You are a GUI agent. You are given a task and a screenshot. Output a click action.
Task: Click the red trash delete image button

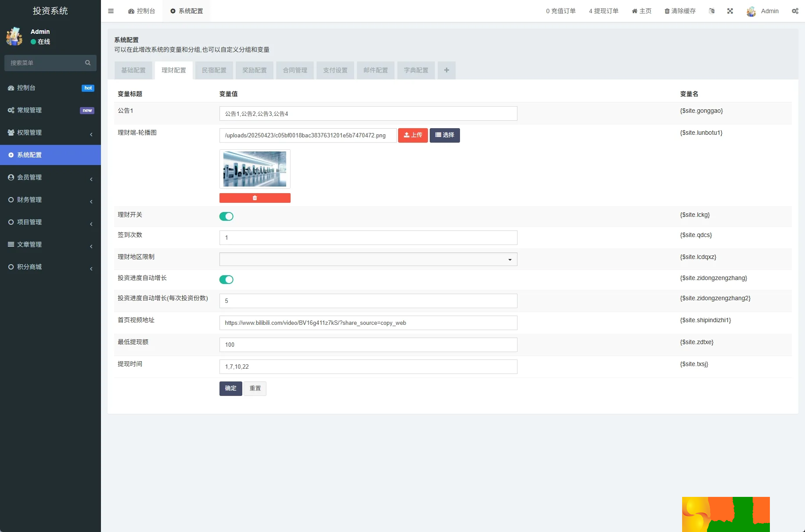[x=255, y=198]
